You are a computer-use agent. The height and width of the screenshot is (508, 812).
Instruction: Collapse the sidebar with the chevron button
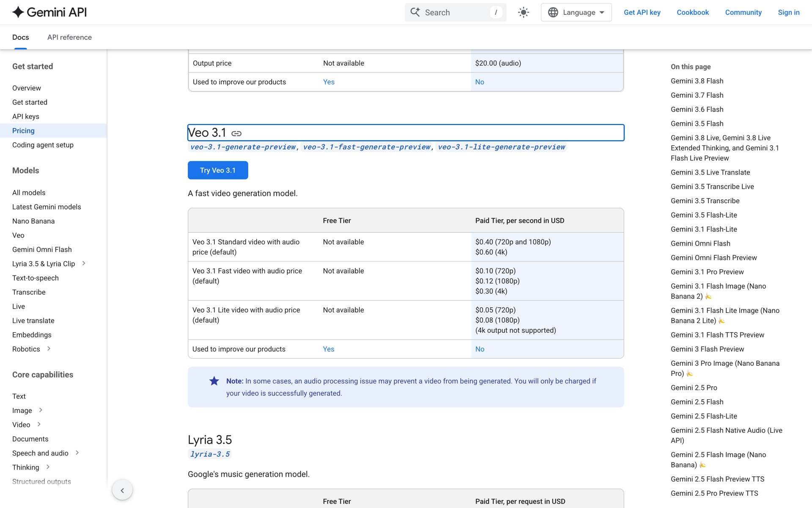click(x=122, y=490)
